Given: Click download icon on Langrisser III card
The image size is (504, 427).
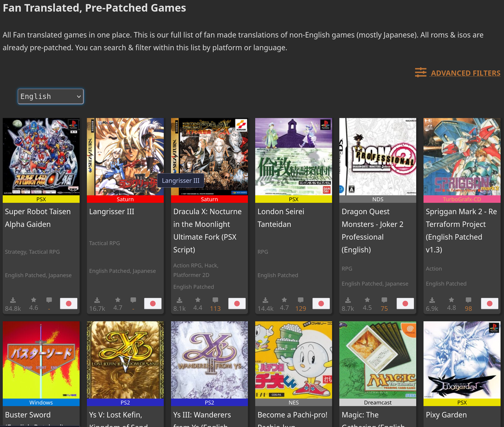Looking at the screenshot, I should pos(97,300).
